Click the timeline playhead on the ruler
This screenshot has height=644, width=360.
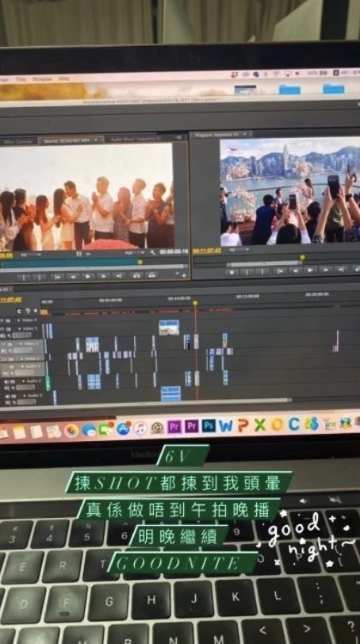(x=195, y=303)
